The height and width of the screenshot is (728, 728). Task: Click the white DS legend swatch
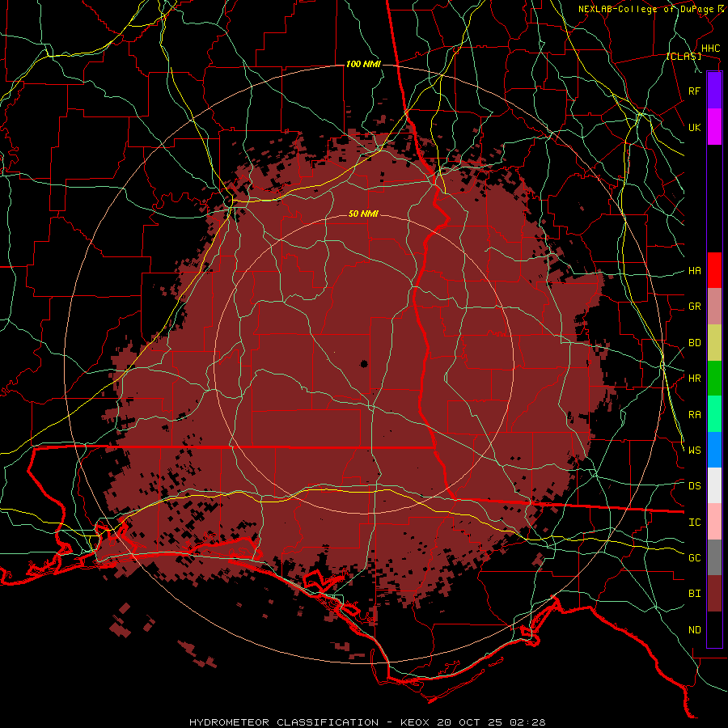click(714, 485)
